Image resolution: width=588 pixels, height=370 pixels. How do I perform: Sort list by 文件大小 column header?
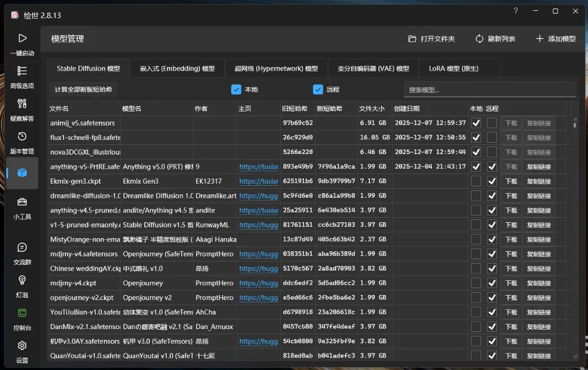(372, 109)
